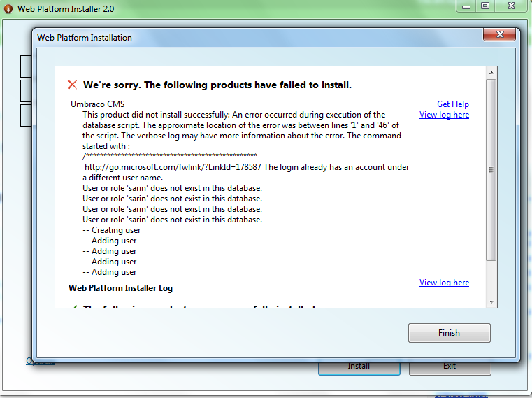Open the View log here link beside Umbraco CMS
This screenshot has width=532, height=398.
(x=444, y=115)
